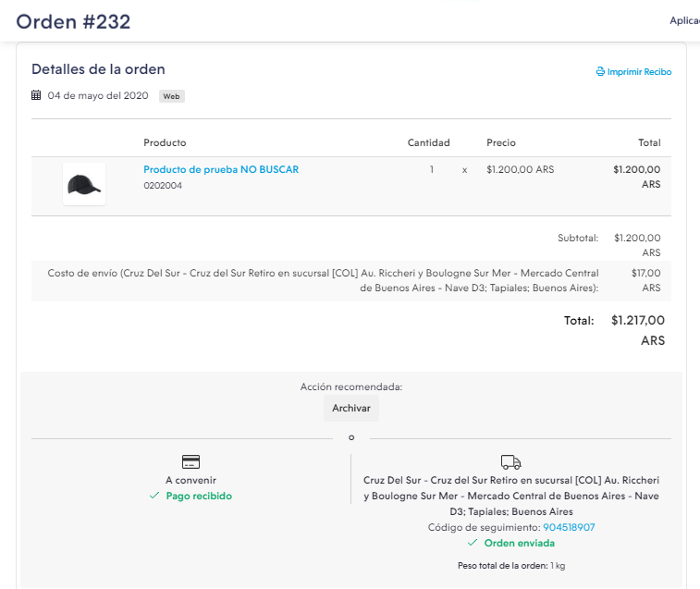This screenshot has width=700, height=589.
Task: Click the Web channel badge
Action: coord(171,96)
